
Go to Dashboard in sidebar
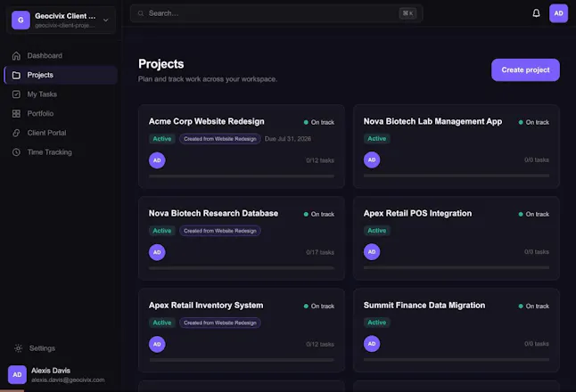tap(61, 56)
